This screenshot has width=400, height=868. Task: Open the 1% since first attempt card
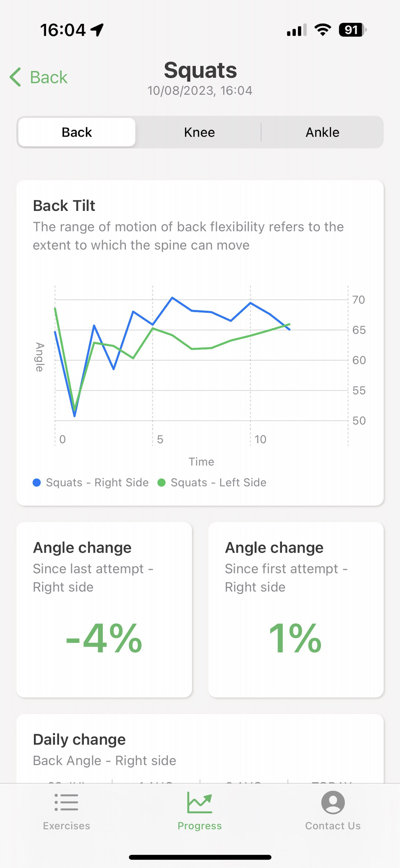[296, 609]
